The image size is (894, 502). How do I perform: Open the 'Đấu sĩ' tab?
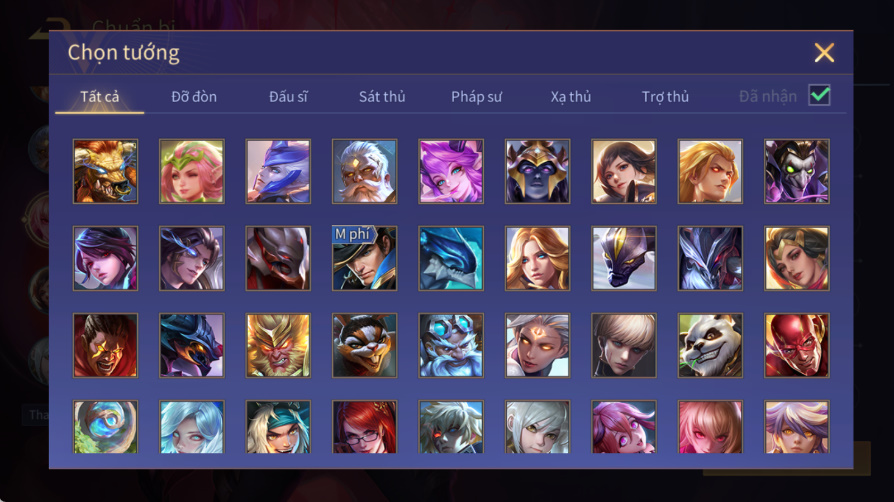click(x=288, y=96)
